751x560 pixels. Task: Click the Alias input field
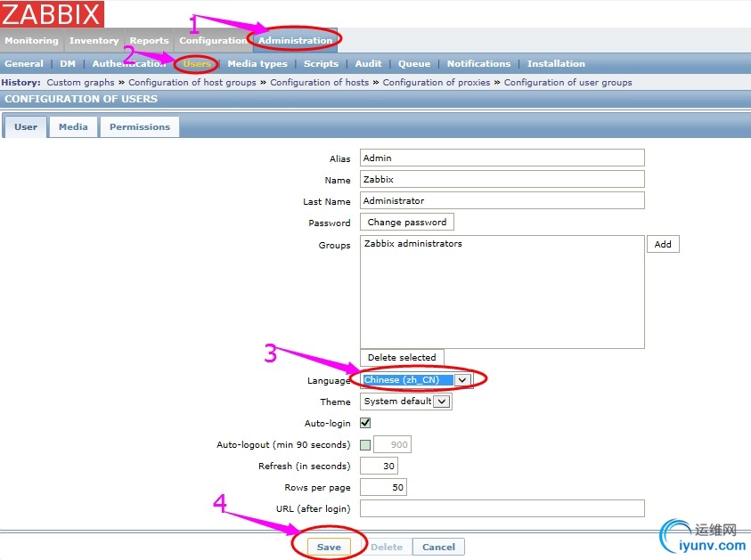(502, 158)
